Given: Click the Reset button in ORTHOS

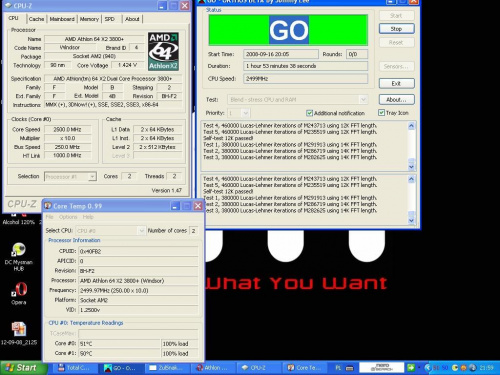Looking at the screenshot, I should (397, 42).
